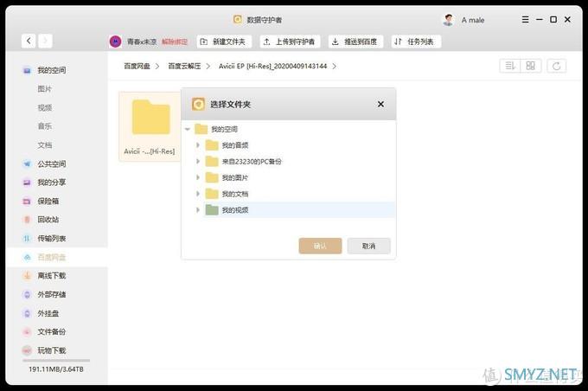
Task: Click 文件备份 sidebar icon
Action: (x=27, y=331)
